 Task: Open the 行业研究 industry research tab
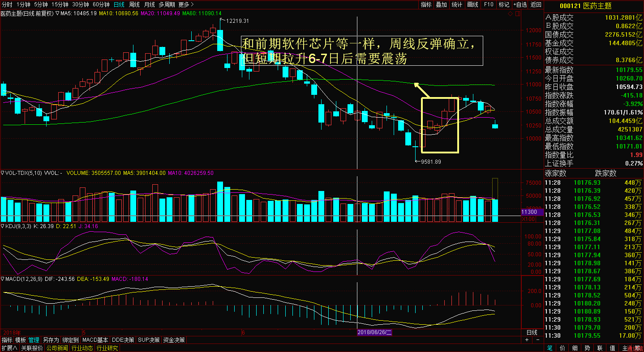coord(107,348)
